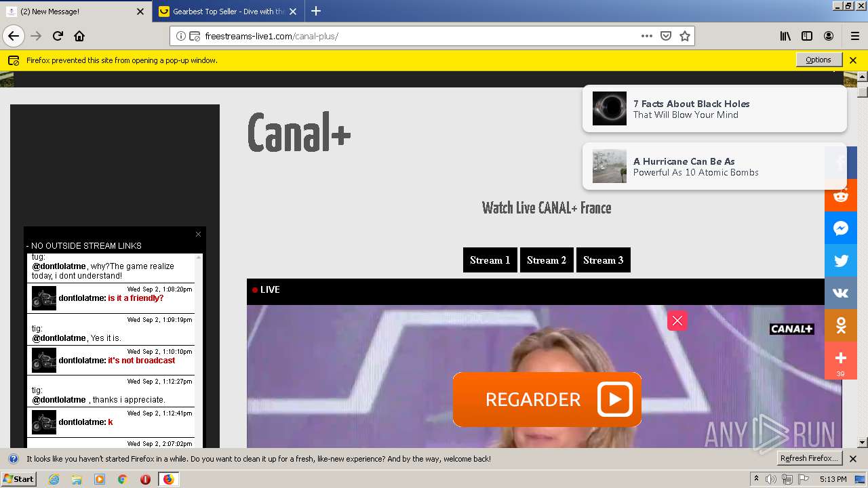This screenshot has width=868, height=488.
Task: Open the volume control in system tray
Action: click(771, 479)
